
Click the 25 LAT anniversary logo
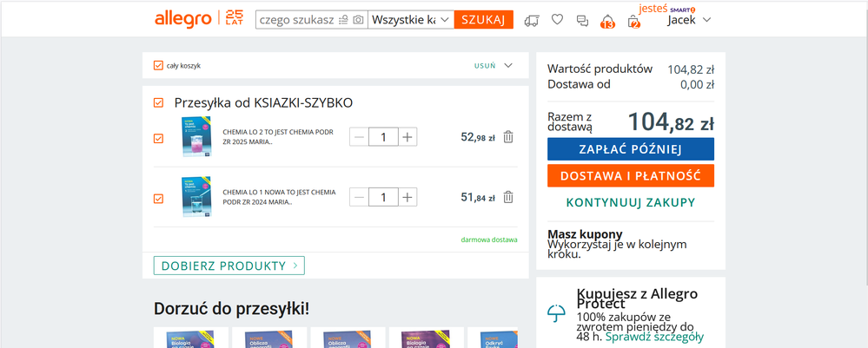[x=235, y=17]
